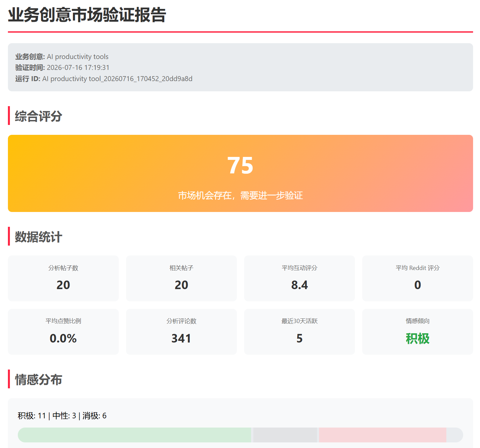This screenshot has height=448, width=480.
Task: Click the green positive segment of sentiment bar
Action: click(135, 435)
